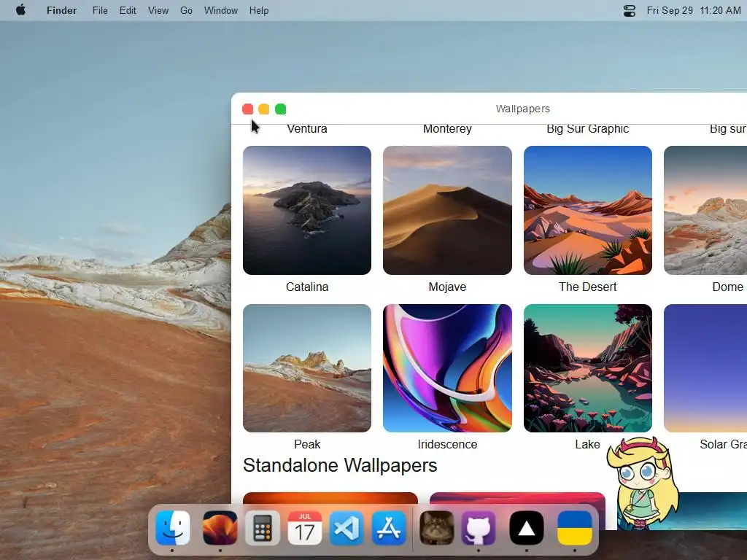747x560 pixels.
Task: Choose the Iridescence wallpaper thumbnail
Action: pos(447,368)
